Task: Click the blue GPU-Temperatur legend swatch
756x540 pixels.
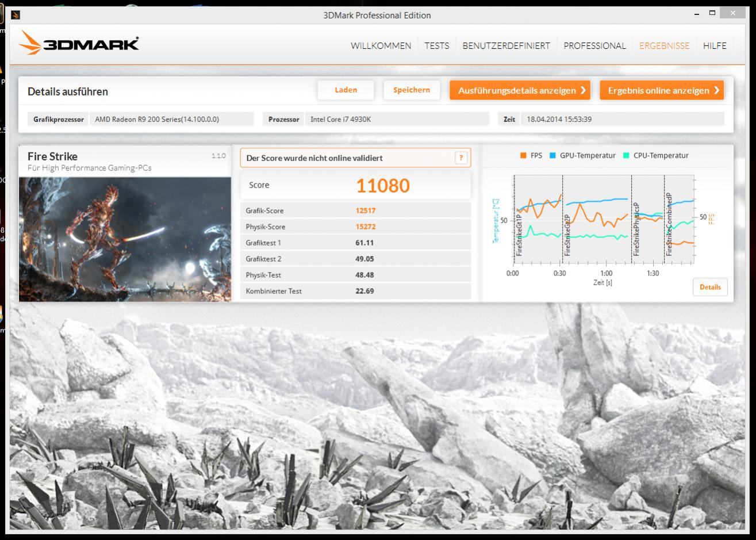Action: [552, 155]
